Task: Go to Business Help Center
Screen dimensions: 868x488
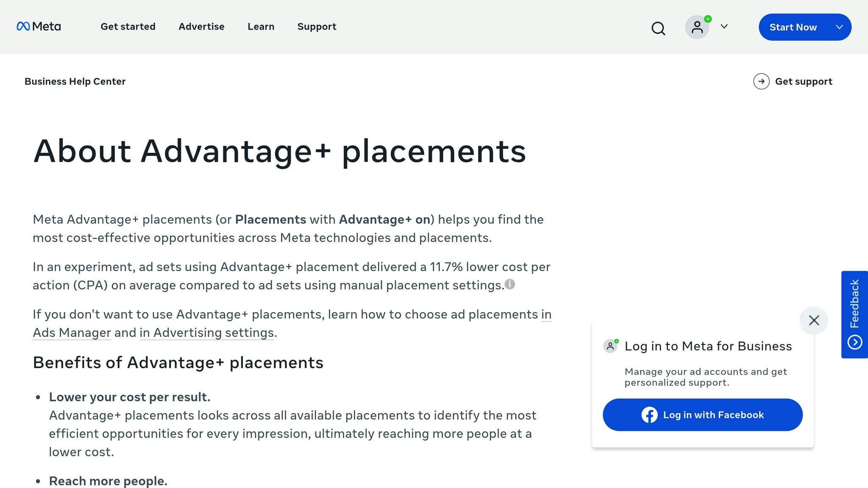Action: (x=75, y=81)
